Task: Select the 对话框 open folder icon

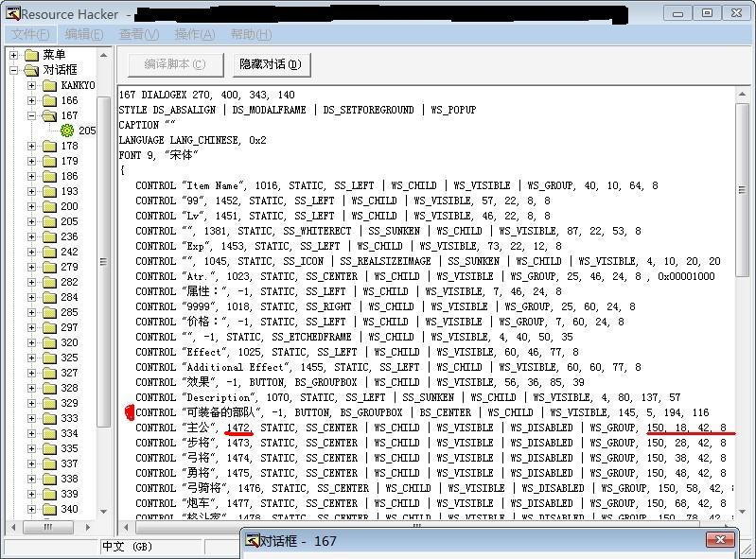Action: click(x=31, y=70)
